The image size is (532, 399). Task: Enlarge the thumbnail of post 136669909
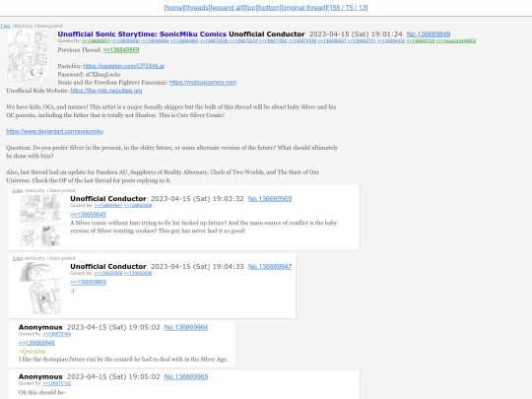[40, 221]
